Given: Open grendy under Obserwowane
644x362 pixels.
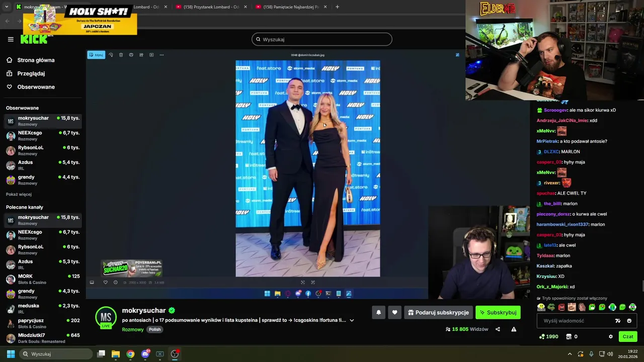Looking at the screenshot, I should point(43,180).
